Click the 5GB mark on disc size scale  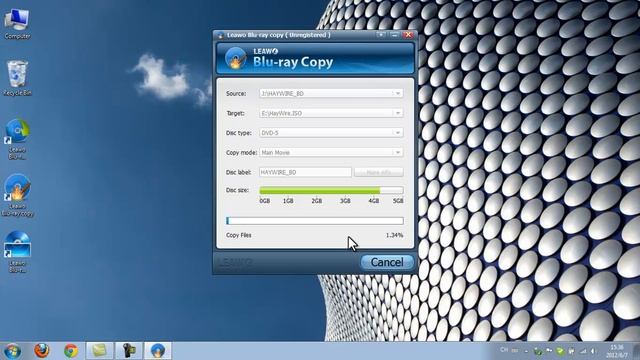tap(398, 201)
